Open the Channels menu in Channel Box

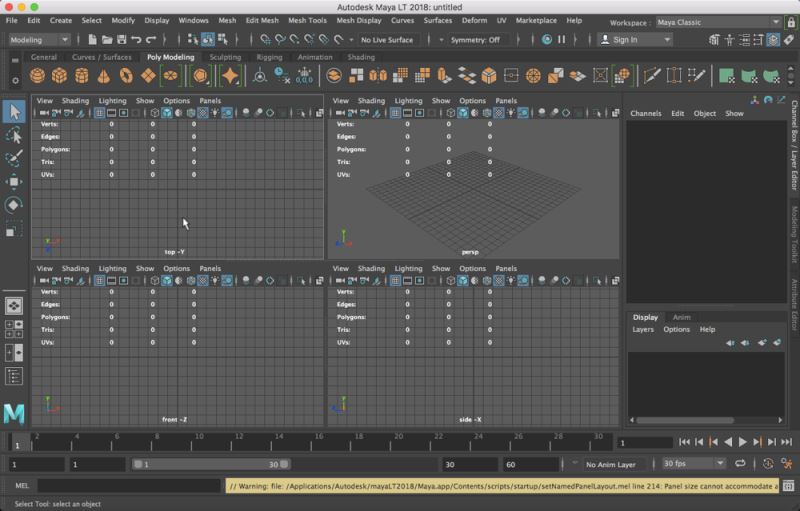pos(645,113)
